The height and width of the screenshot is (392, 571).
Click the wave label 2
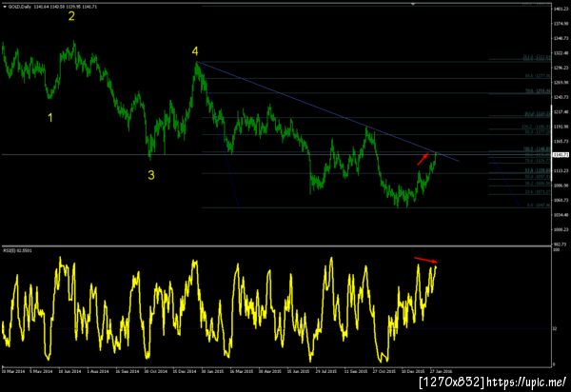tap(71, 16)
